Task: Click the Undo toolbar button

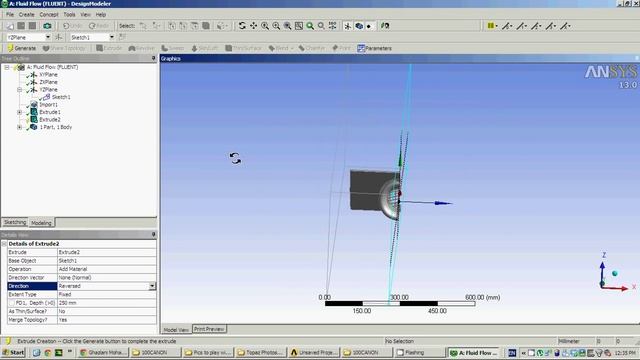Action: point(73,26)
